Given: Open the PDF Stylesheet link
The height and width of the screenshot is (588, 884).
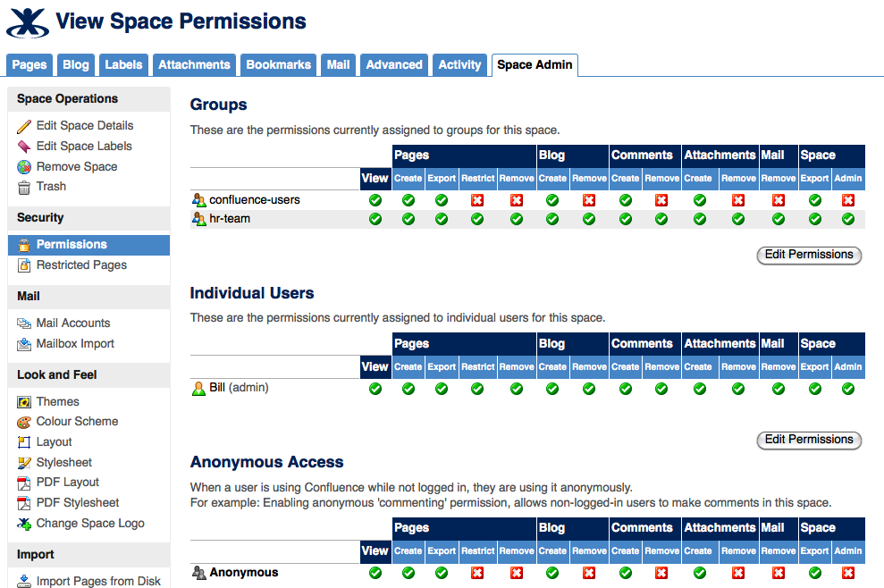Looking at the screenshot, I should click(78, 503).
